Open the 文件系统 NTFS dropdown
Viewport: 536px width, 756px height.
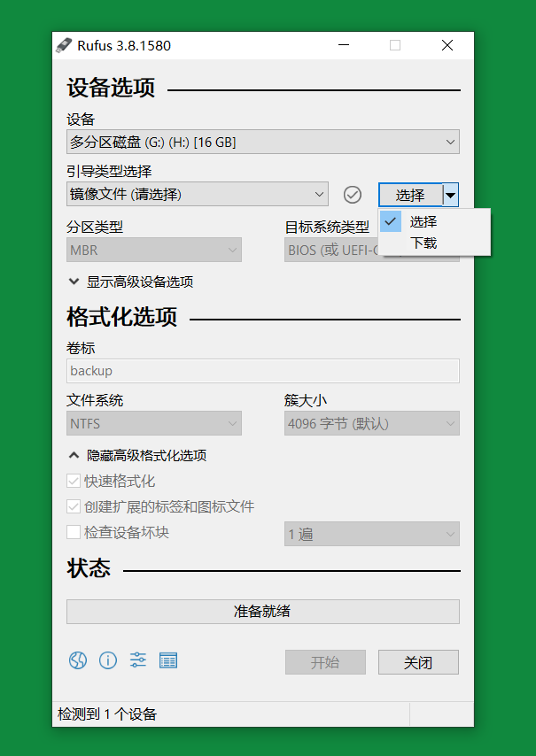[154, 423]
